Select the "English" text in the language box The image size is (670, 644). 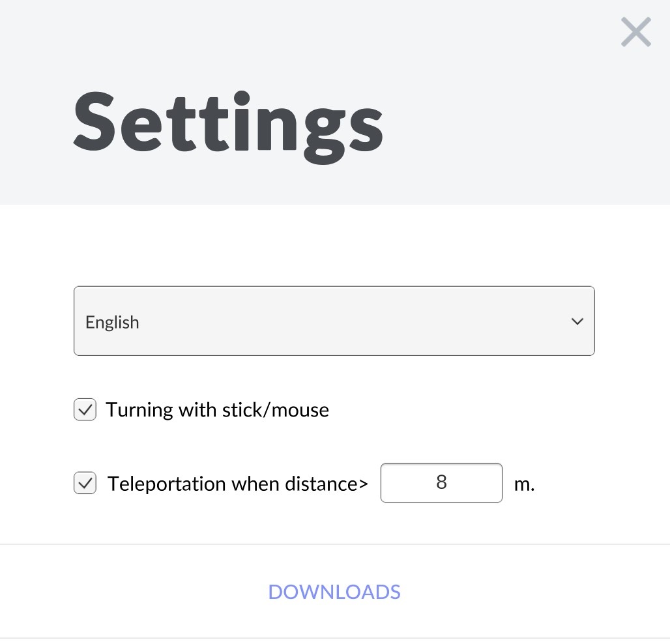113,323
